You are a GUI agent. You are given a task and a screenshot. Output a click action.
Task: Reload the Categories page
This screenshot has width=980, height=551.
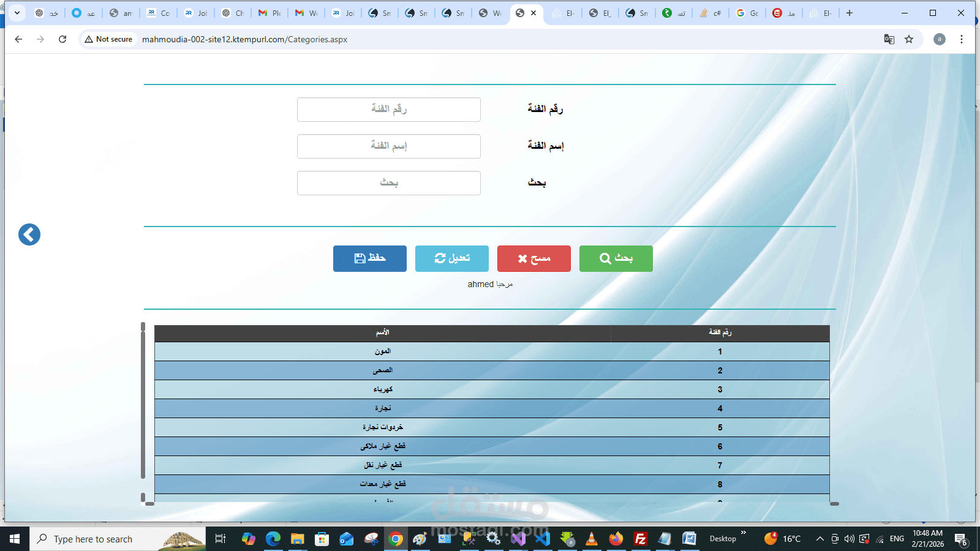[62, 39]
